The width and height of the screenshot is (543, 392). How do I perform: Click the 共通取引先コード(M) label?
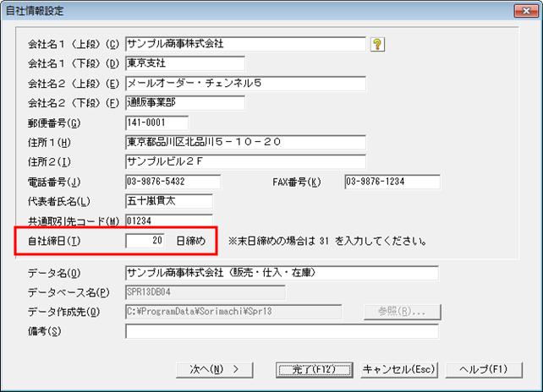(x=74, y=221)
